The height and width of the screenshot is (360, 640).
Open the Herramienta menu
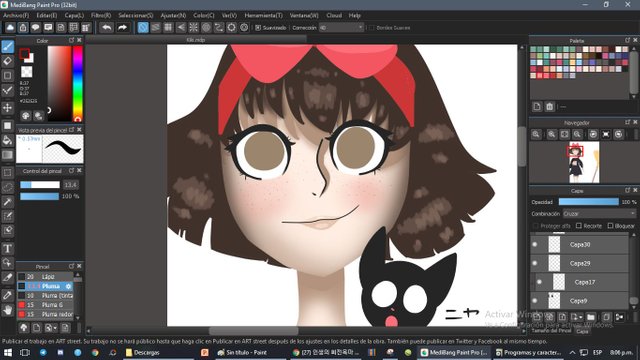pyautogui.click(x=263, y=16)
